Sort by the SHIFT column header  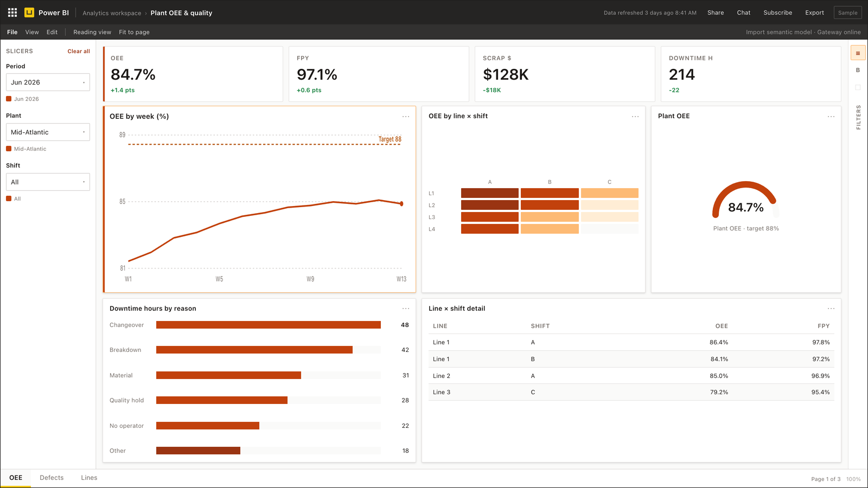point(540,326)
